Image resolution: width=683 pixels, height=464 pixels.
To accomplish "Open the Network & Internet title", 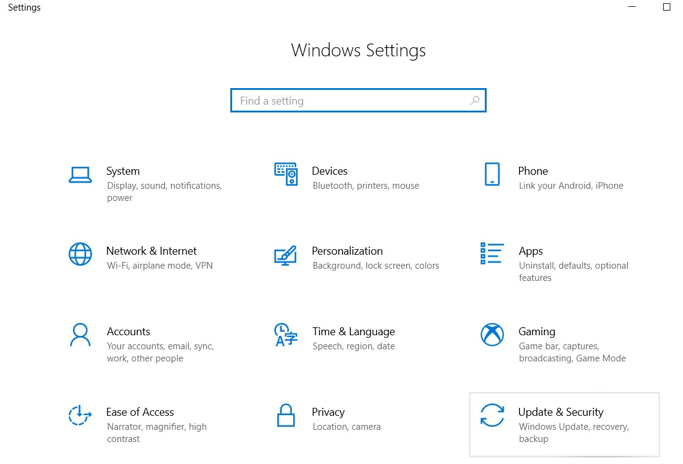I will click(152, 251).
